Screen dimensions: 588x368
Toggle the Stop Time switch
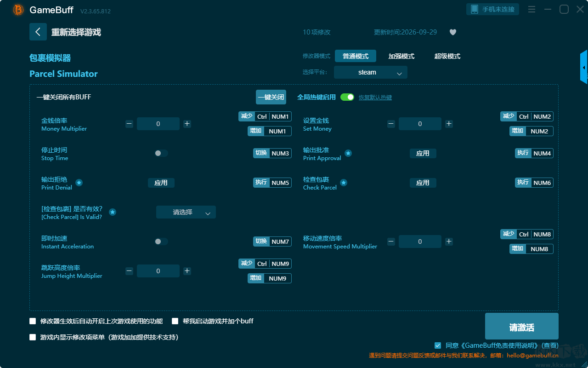[x=161, y=153]
